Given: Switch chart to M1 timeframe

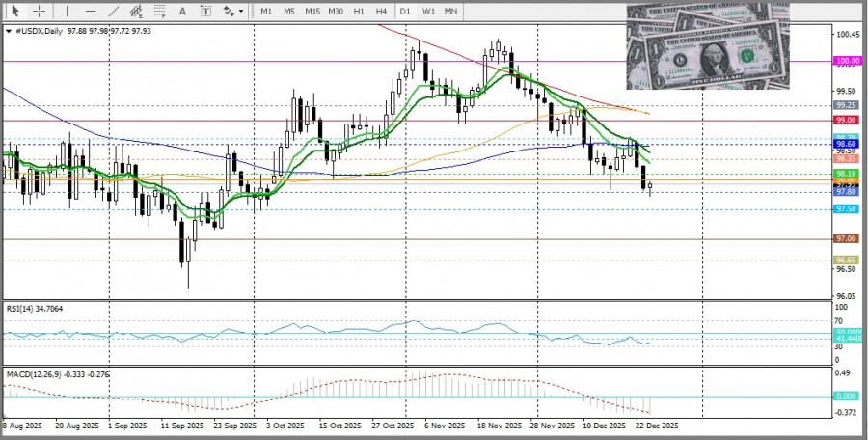Looking at the screenshot, I should tap(267, 11).
